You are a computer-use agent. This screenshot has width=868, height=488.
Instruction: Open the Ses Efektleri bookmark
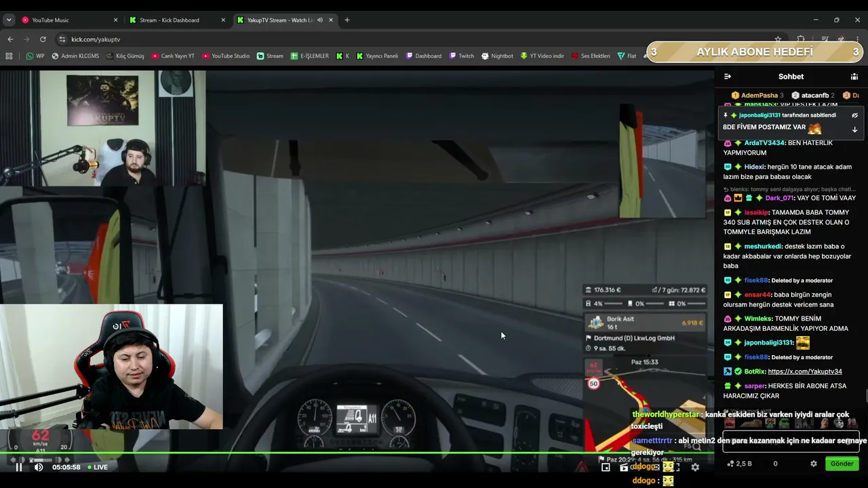(x=591, y=56)
